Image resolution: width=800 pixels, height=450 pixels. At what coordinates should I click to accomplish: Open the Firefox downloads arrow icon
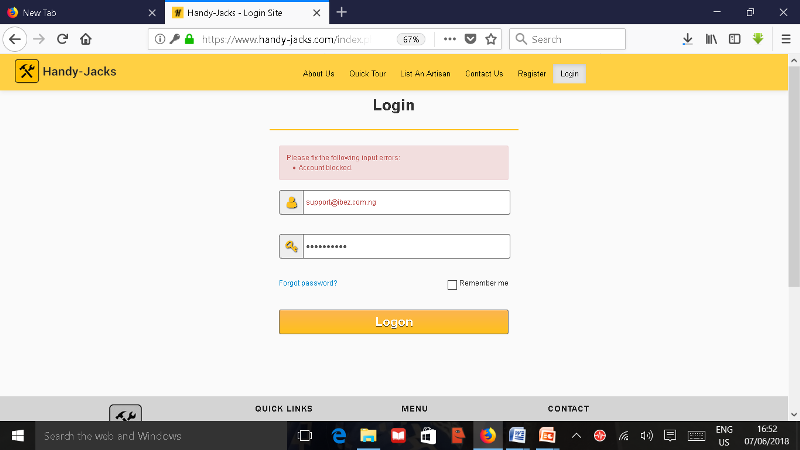coord(688,39)
